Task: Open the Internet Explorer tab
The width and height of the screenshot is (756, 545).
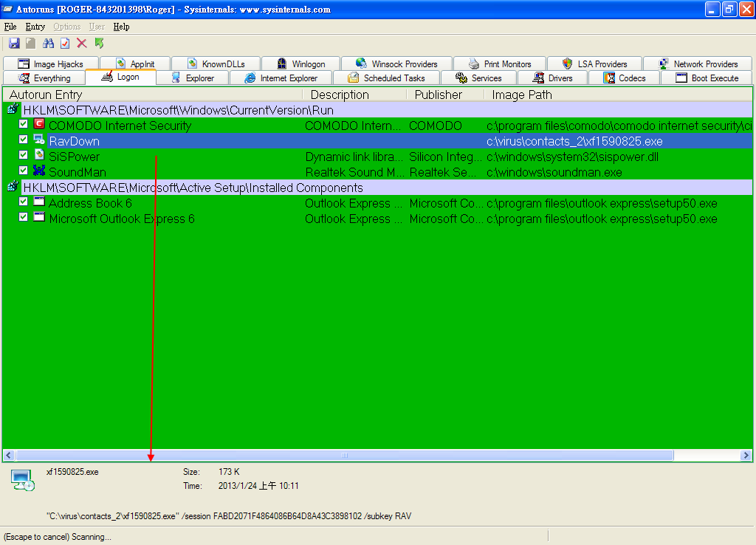Action: [281, 78]
